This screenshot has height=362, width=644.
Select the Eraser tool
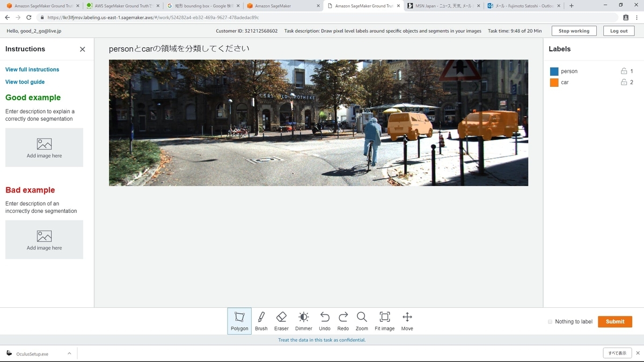[281, 321]
